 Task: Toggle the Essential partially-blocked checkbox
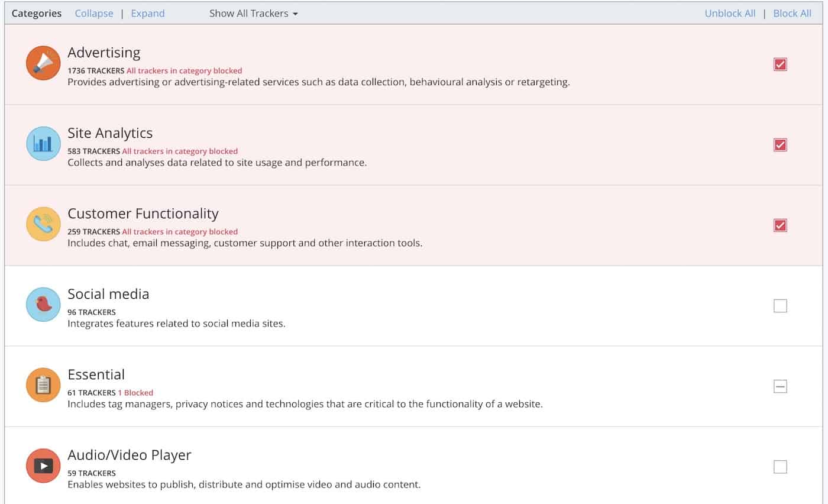tap(780, 386)
